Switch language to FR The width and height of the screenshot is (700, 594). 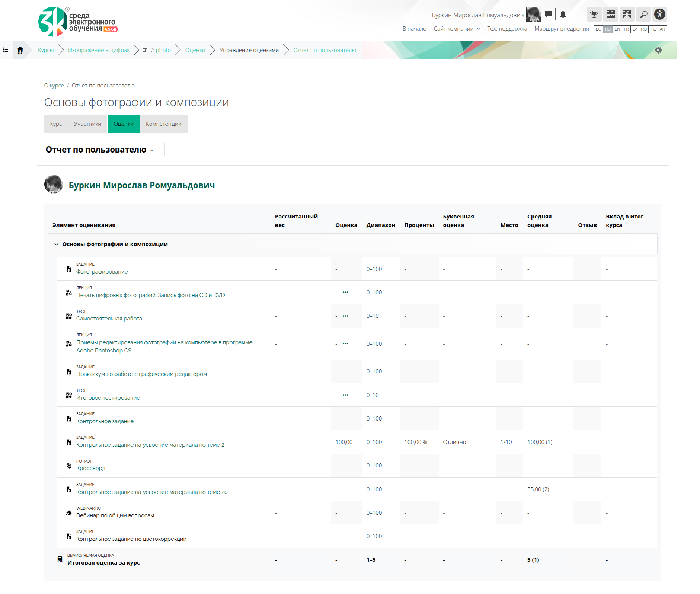[626, 29]
